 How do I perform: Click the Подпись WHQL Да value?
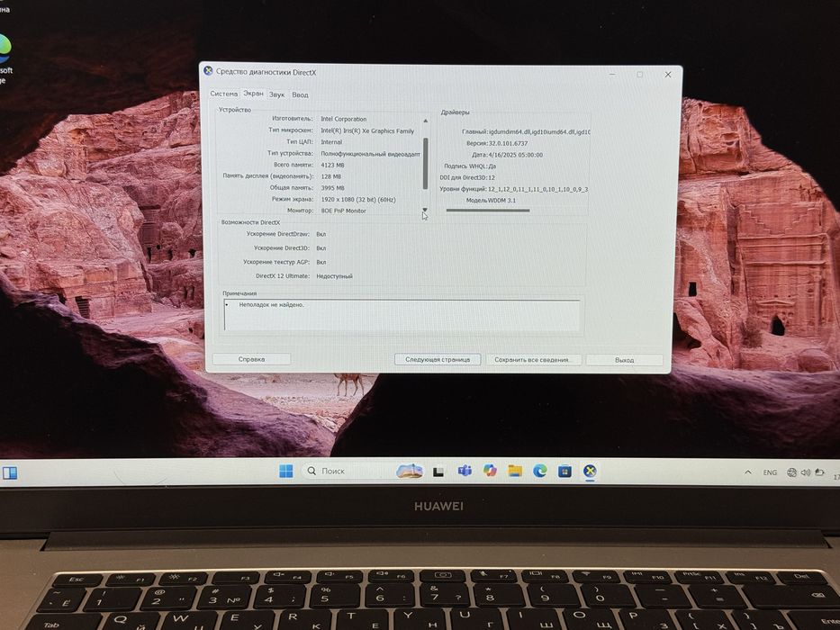(492, 166)
